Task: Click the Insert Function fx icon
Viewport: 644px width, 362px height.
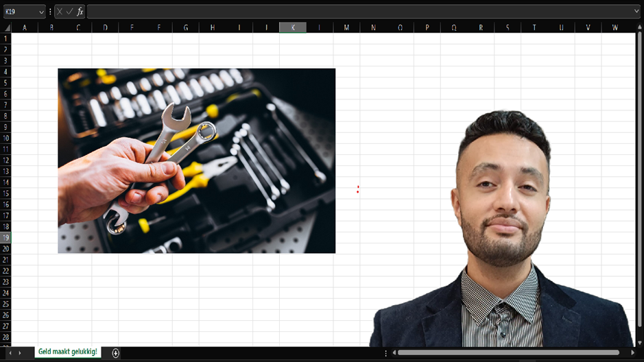Action: pos(80,12)
